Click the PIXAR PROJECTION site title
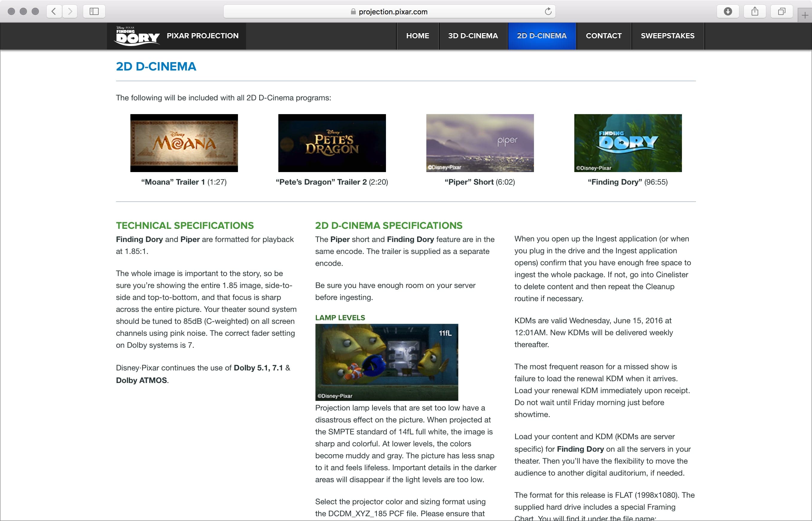The height and width of the screenshot is (521, 812). pyautogui.click(x=203, y=36)
